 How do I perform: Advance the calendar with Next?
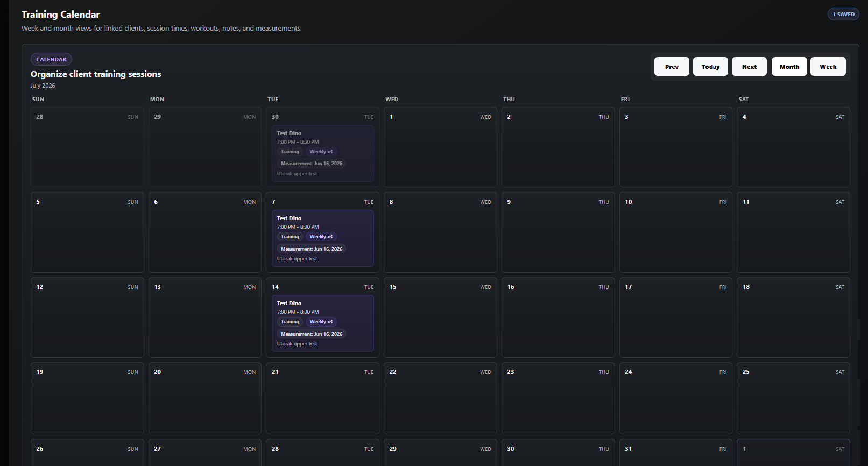click(749, 67)
